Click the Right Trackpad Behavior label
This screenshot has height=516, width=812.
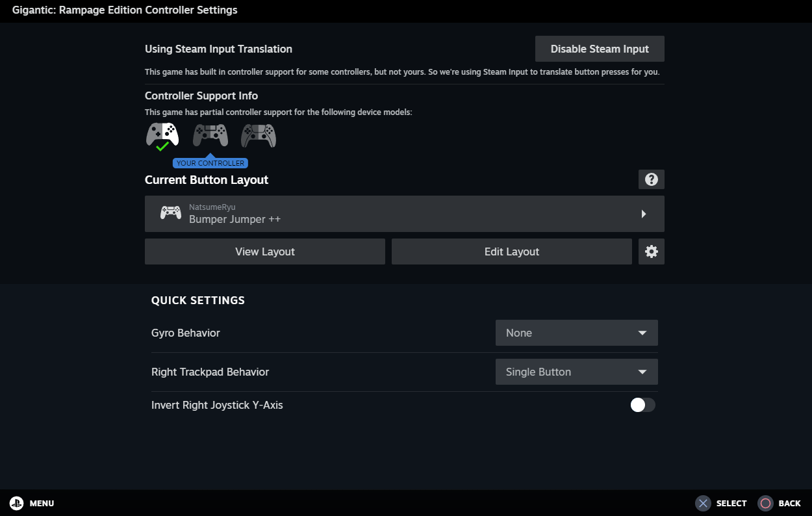[210, 372]
